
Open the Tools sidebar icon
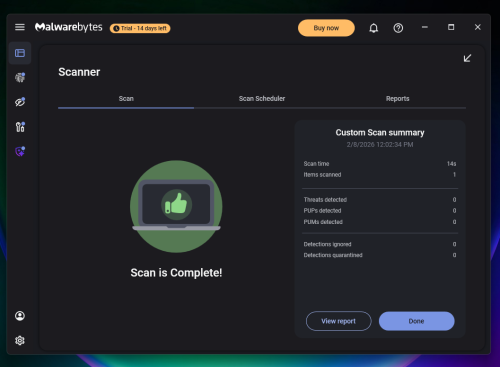20,127
